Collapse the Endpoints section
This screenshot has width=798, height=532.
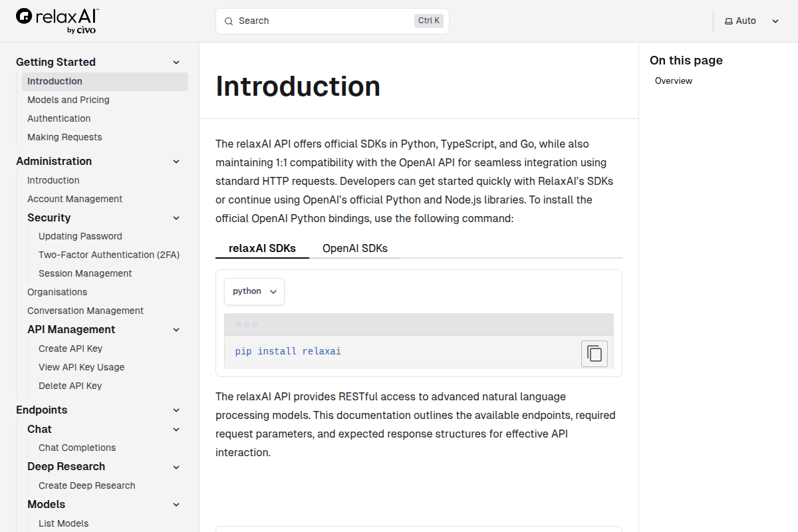tap(176, 410)
